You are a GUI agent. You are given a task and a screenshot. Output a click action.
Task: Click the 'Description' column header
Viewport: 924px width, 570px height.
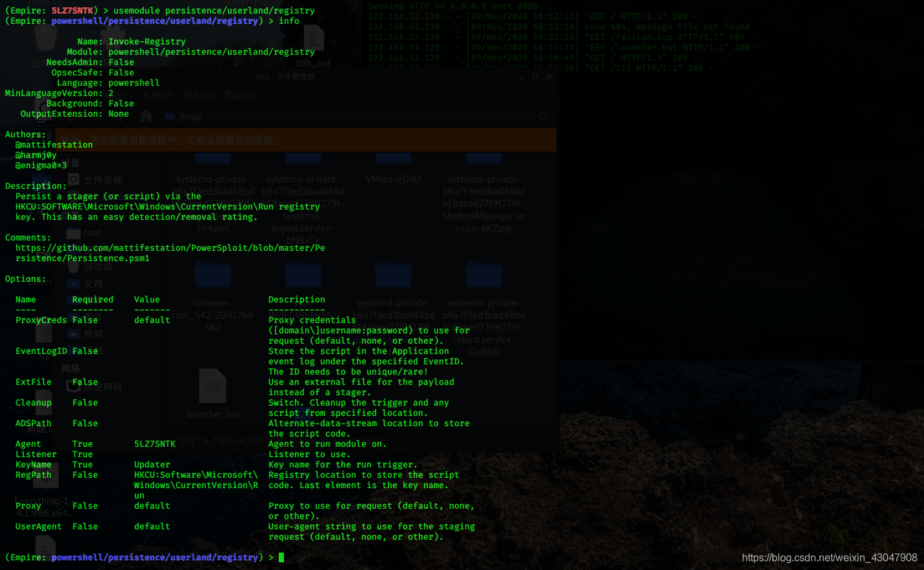click(x=297, y=299)
